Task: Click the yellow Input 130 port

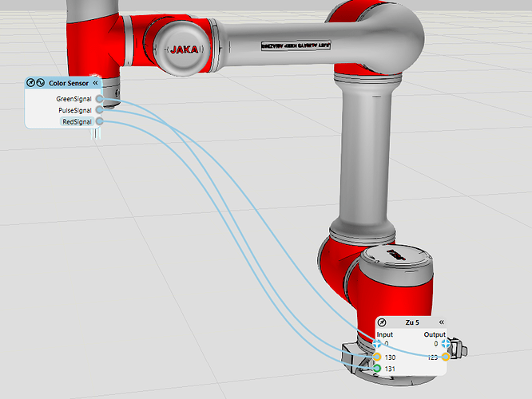Action: (377, 357)
